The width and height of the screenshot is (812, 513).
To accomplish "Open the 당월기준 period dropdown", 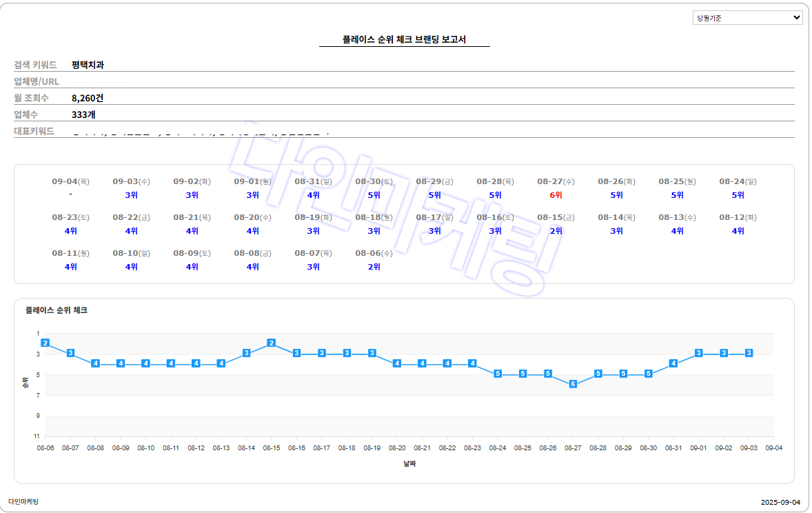I will coord(747,18).
